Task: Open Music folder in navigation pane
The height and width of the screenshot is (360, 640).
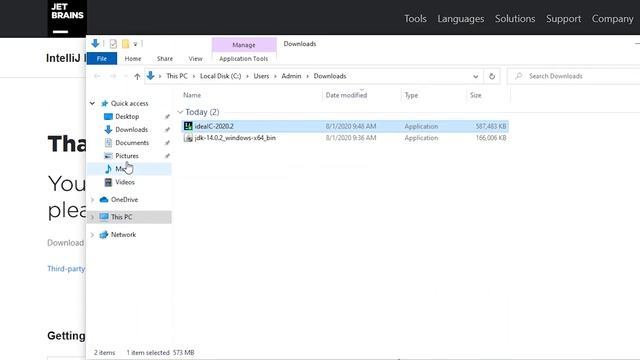Action: (129, 169)
